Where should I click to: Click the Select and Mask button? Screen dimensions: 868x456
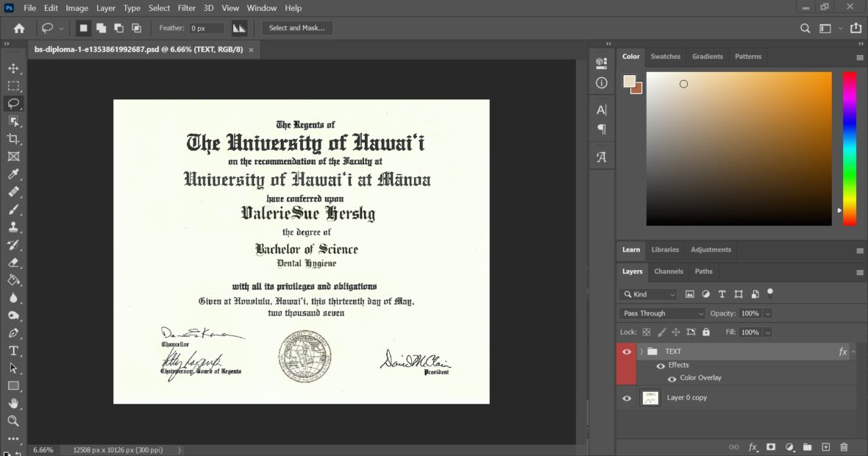(296, 28)
